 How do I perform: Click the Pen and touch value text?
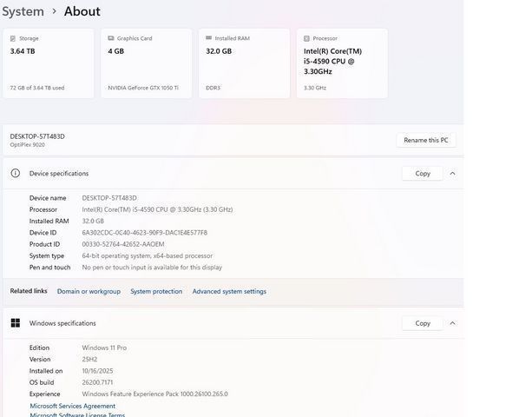[x=152, y=268]
